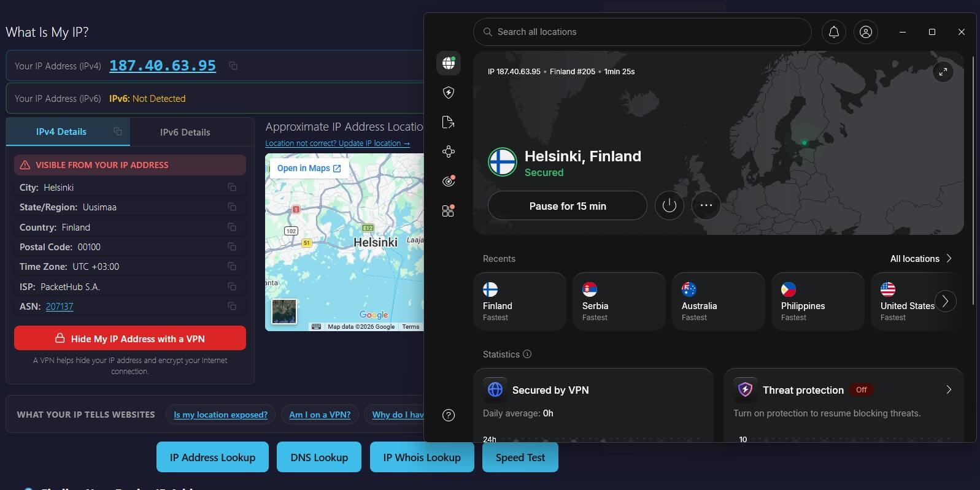Focus the Search all locations field
This screenshot has height=490, width=980.
[642, 32]
